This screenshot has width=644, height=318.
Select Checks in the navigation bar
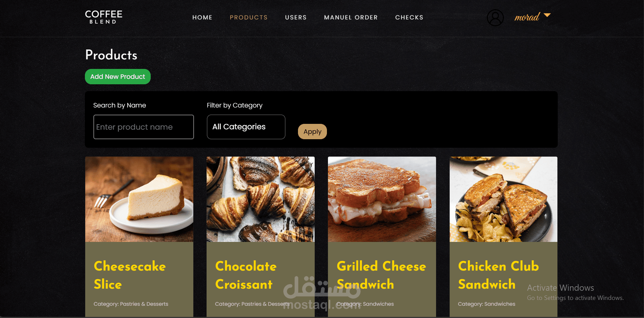409,17
